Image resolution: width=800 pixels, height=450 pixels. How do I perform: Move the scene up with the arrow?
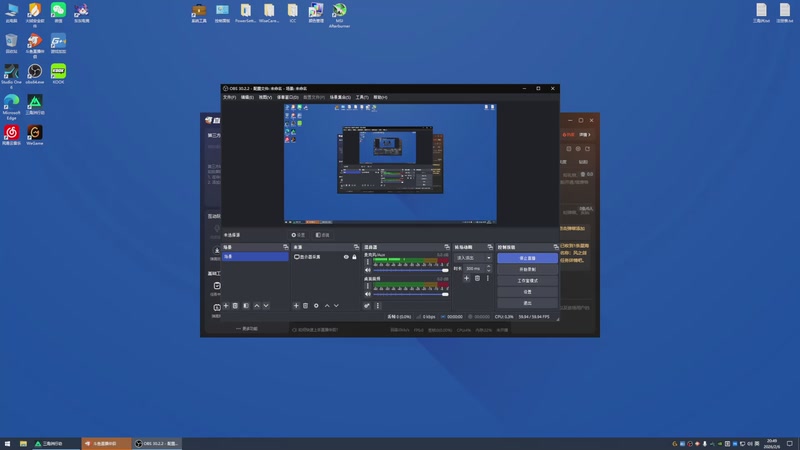tap(257, 306)
